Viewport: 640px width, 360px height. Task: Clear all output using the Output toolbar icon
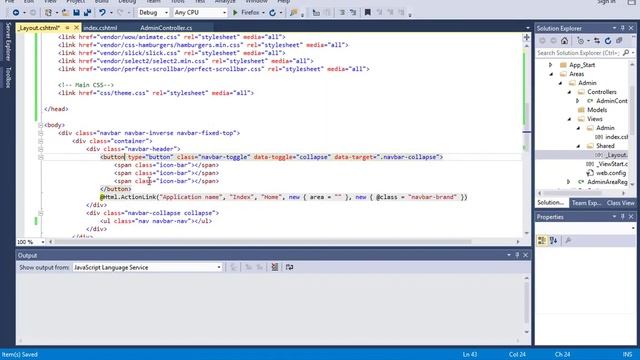275,267
